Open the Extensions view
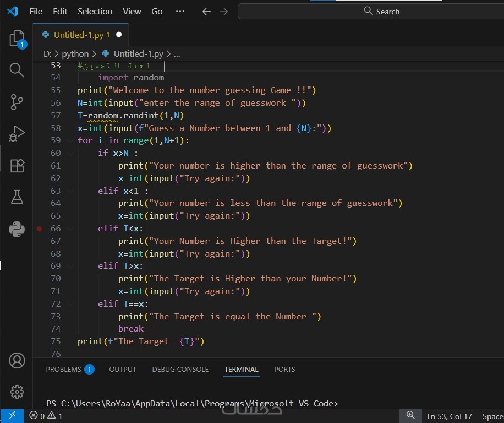 point(17,165)
